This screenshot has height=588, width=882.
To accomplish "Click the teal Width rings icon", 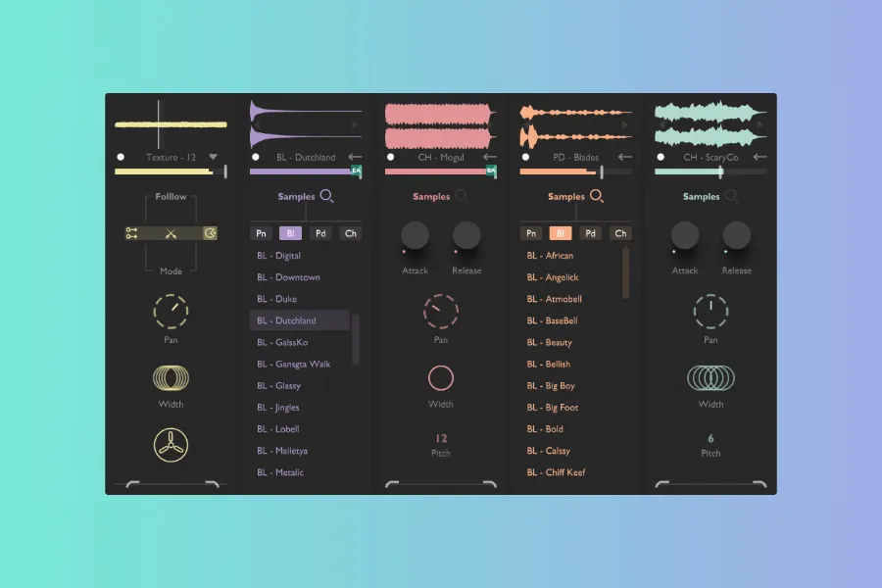I will [710, 378].
